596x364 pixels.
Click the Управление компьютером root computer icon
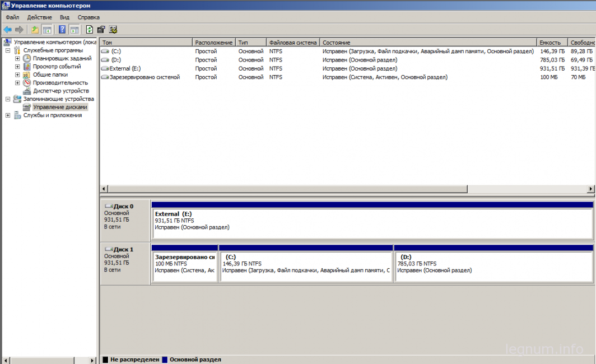[7, 42]
